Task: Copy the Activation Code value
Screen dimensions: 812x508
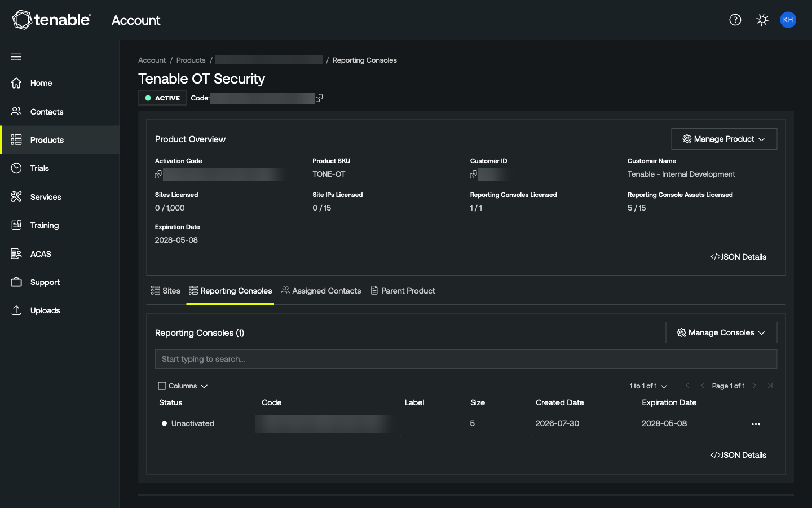Action: point(158,175)
